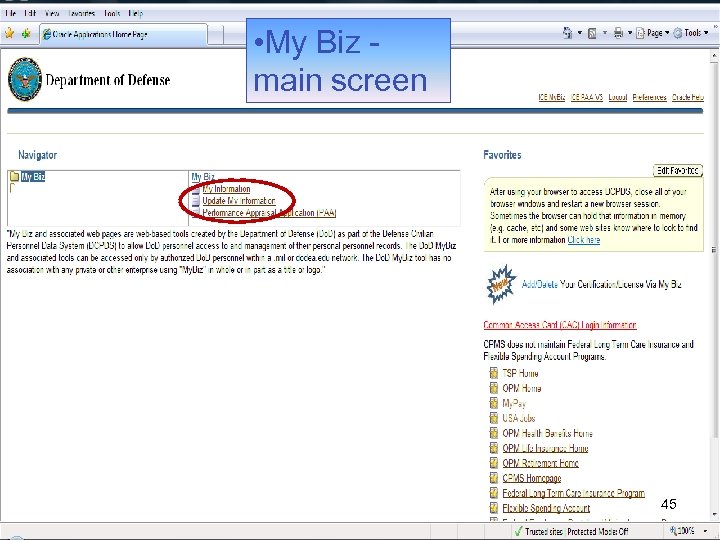Click the icon beside OPM Retirement Home
This screenshot has height=540, width=720.
(494, 463)
